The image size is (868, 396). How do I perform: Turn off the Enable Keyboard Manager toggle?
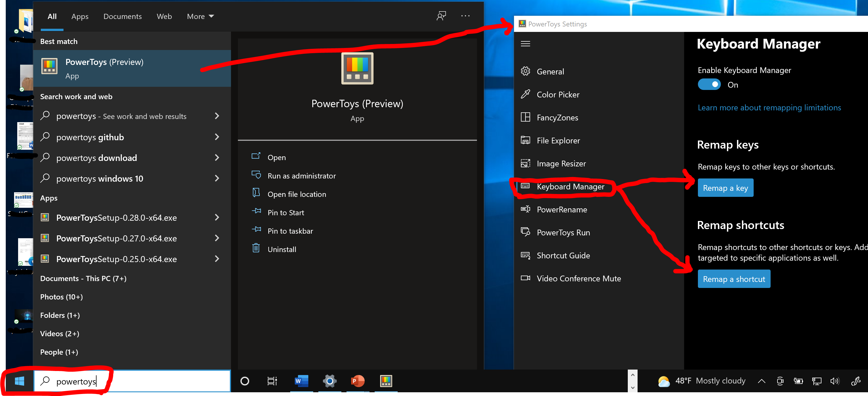tap(709, 84)
